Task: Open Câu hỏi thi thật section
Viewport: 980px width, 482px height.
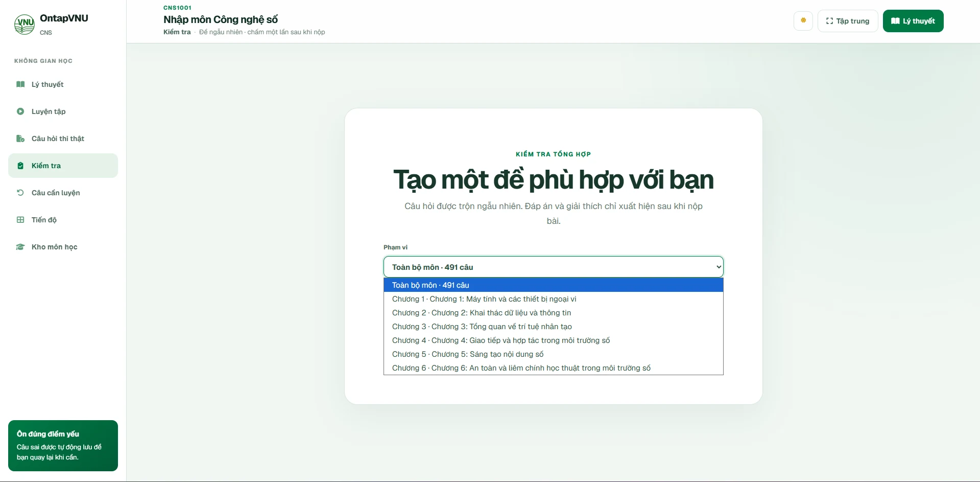Action: [63, 139]
